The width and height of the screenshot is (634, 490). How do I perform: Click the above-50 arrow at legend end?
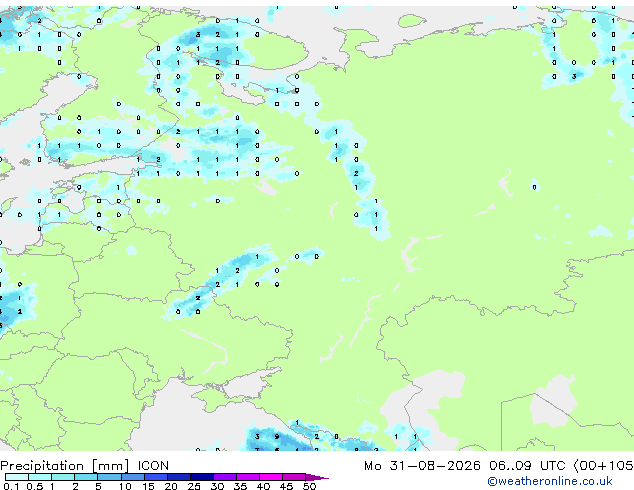[x=317, y=477]
